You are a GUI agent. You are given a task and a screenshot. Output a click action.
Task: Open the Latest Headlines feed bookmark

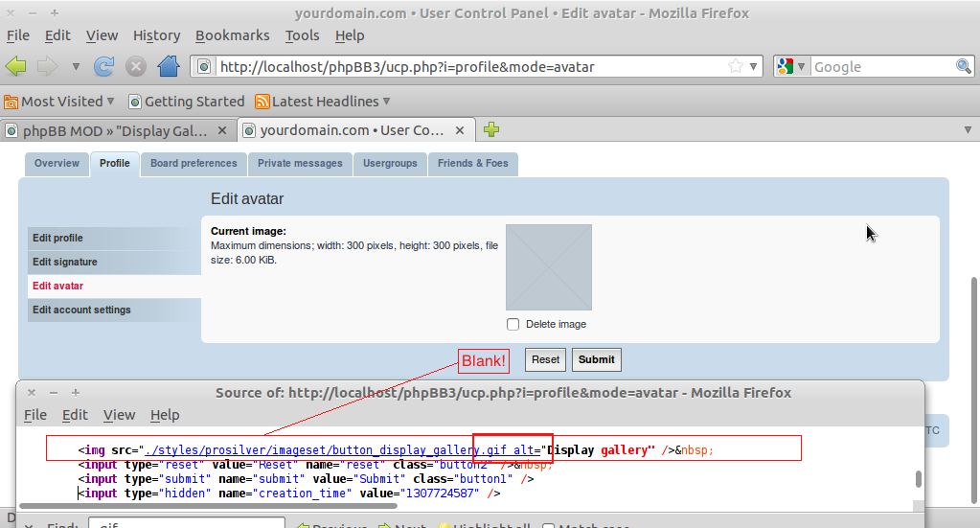[325, 102]
